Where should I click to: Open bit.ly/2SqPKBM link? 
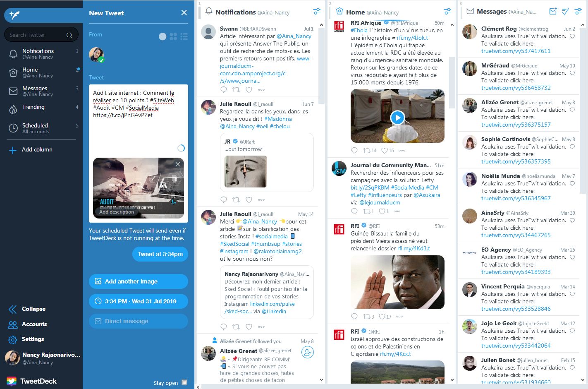point(370,187)
